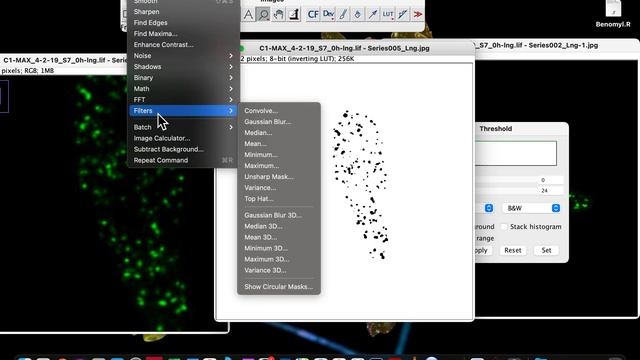This screenshot has width=640, height=360.
Task: Select Show Circular Masks... entry
Action: coord(279,287)
